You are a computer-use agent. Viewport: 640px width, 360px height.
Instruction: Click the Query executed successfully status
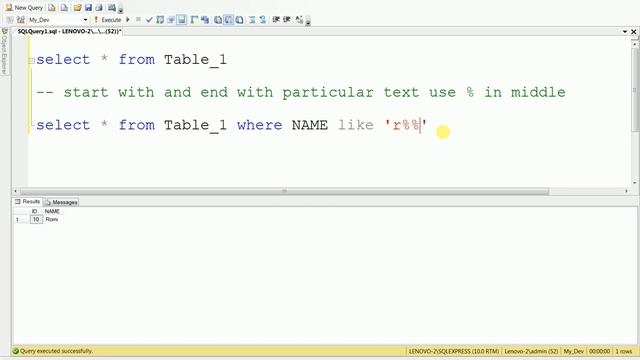click(53, 351)
